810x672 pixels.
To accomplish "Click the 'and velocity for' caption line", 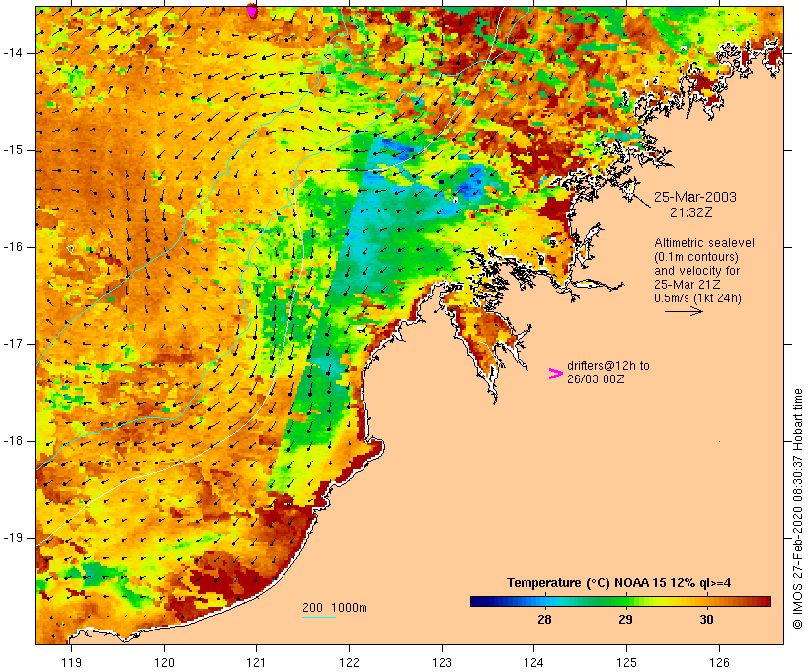I will click(x=697, y=271).
